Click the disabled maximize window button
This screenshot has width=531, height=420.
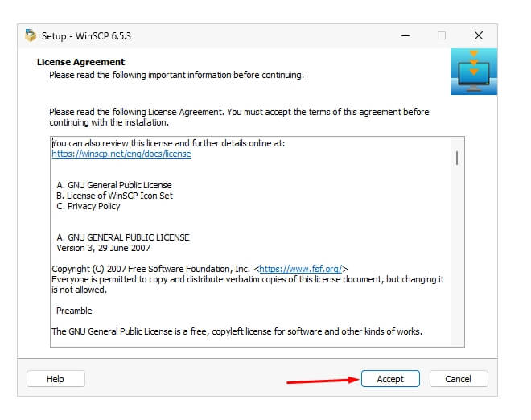point(442,35)
